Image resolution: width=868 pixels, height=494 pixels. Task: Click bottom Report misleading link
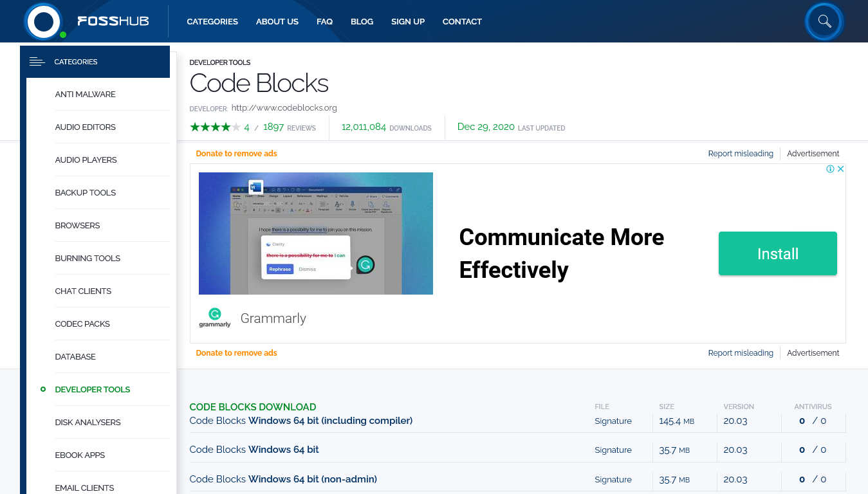pyautogui.click(x=741, y=352)
